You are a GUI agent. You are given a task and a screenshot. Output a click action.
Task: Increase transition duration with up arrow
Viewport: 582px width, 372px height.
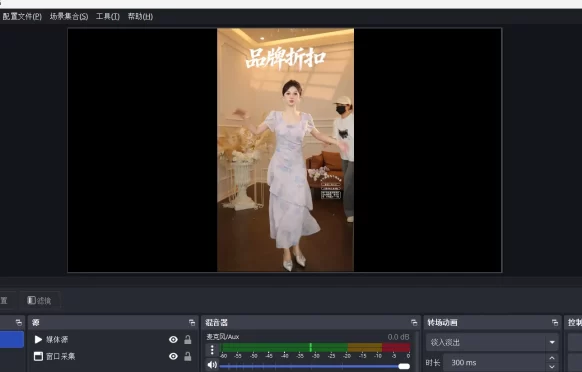(552, 358)
